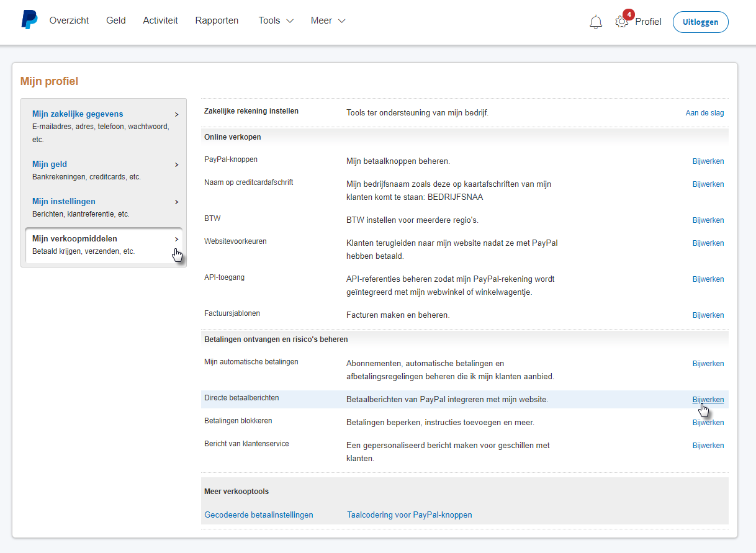Click the Naam op creditcardafschrift label
Image resolution: width=756 pixels, height=553 pixels.
click(x=249, y=182)
